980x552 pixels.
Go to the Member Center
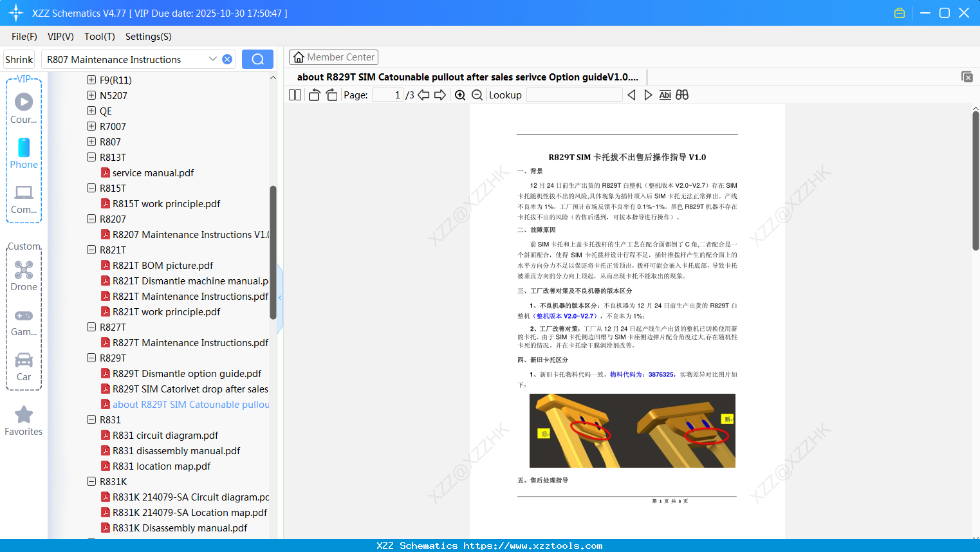[333, 57]
